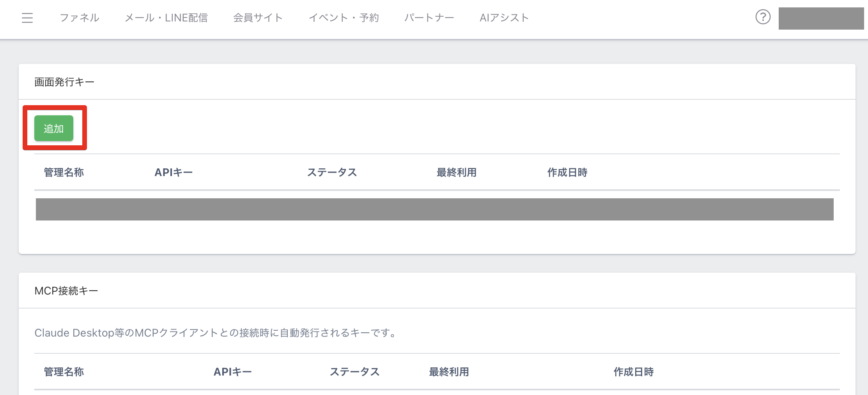Click 管理名称 header in MCP接続キー table

64,372
